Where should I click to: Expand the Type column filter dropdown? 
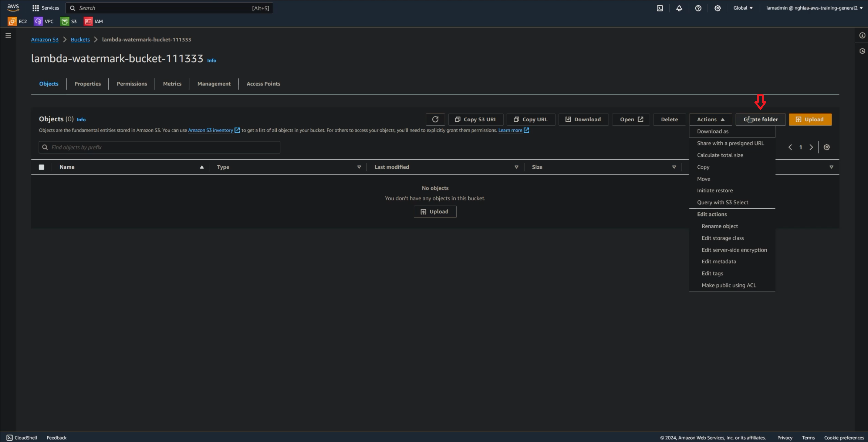point(358,167)
